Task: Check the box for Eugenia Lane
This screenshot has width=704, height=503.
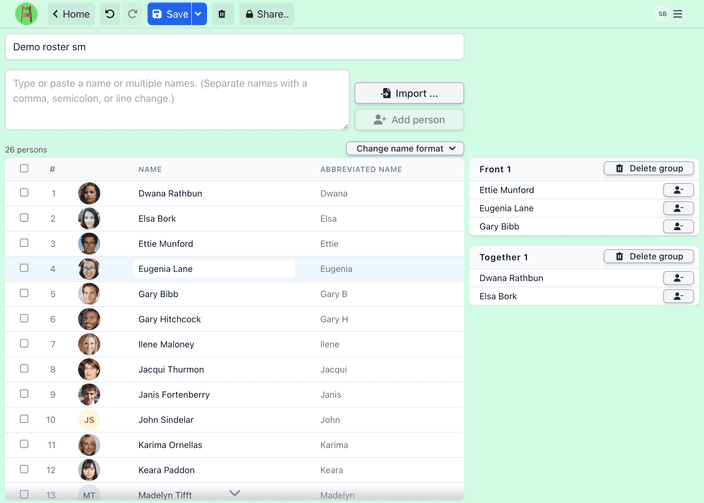Action: (x=24, y=268)
